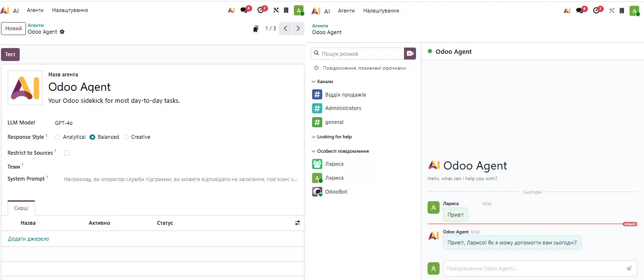Switch to the Сирці tab
This screenshot has height=280, width=644.
(x=21, y=208)
